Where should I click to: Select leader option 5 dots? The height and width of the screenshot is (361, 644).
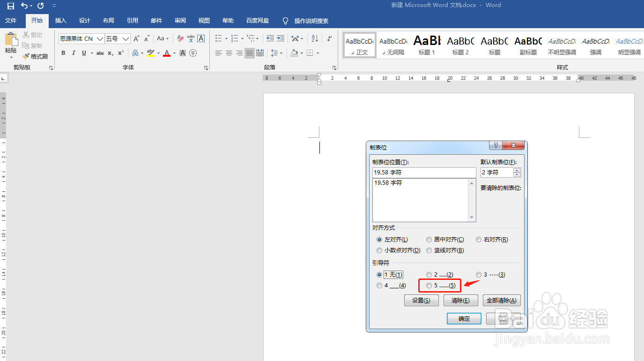point(429,286)
